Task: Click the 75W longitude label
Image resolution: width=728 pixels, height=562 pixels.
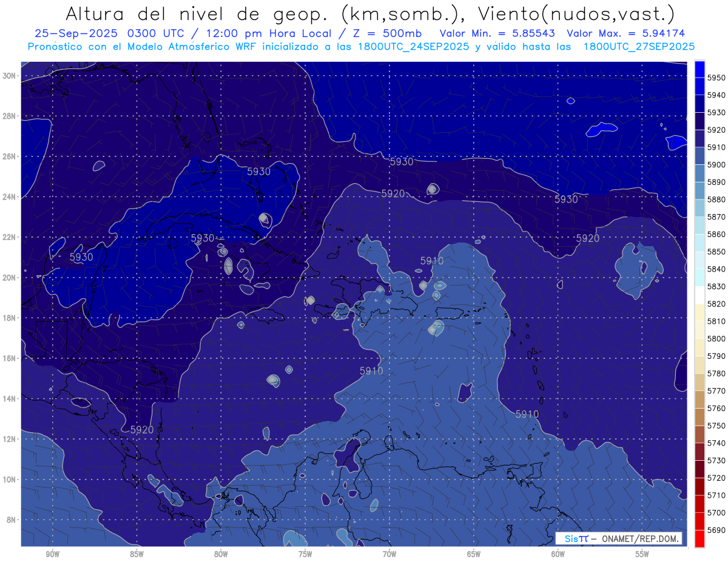Action: (305, 554)
